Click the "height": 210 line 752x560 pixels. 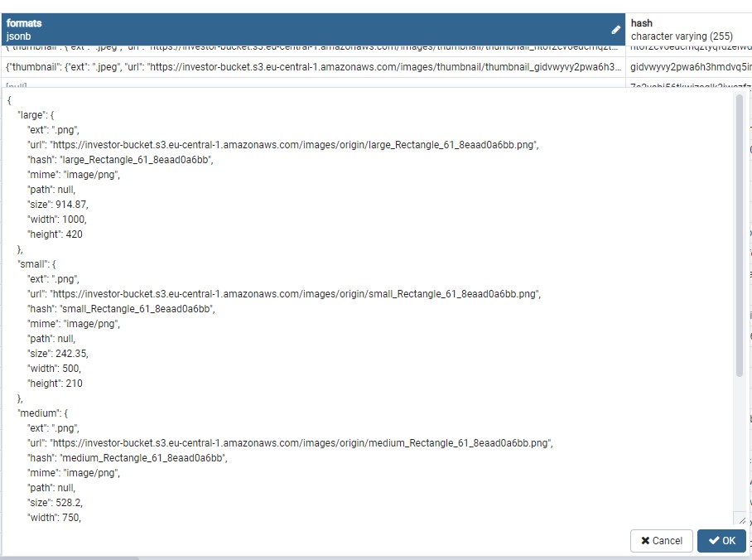(55, 384)
